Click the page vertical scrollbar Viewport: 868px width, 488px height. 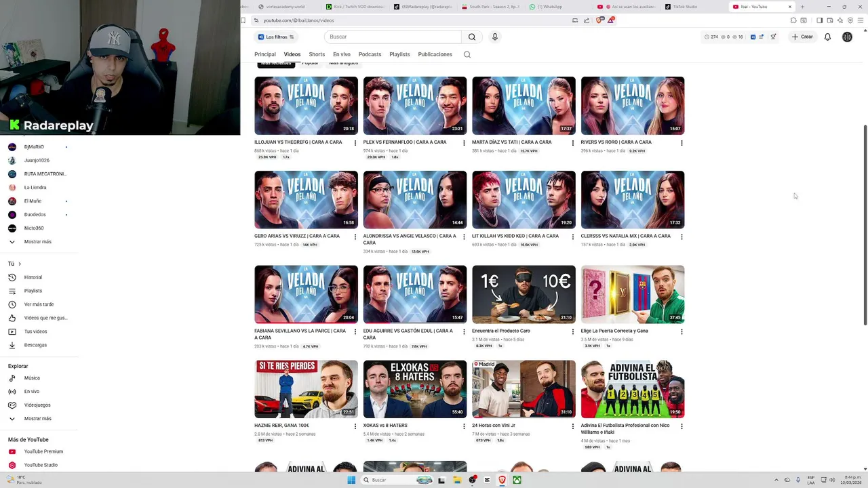pos(865,224)
